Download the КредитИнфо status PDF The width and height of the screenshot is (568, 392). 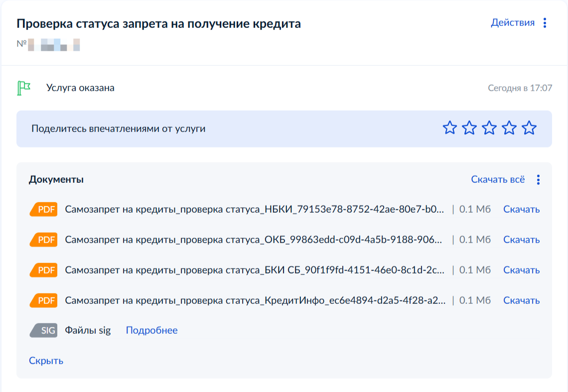coord(521,300)
